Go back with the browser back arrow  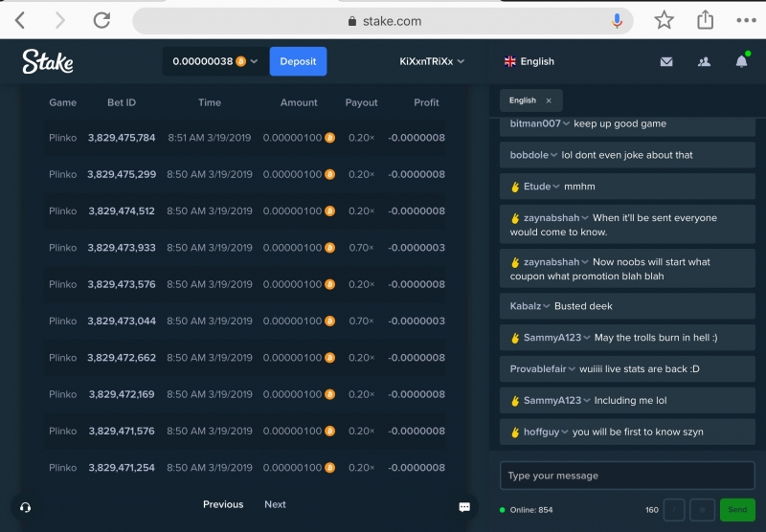pyautogui.click(x=20, y=20)
